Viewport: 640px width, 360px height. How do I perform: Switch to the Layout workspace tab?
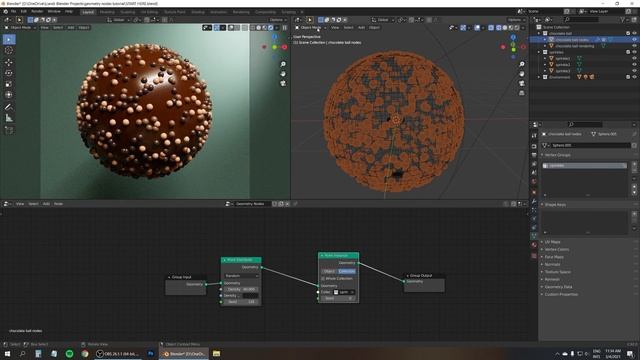click(x=88, y=12)
